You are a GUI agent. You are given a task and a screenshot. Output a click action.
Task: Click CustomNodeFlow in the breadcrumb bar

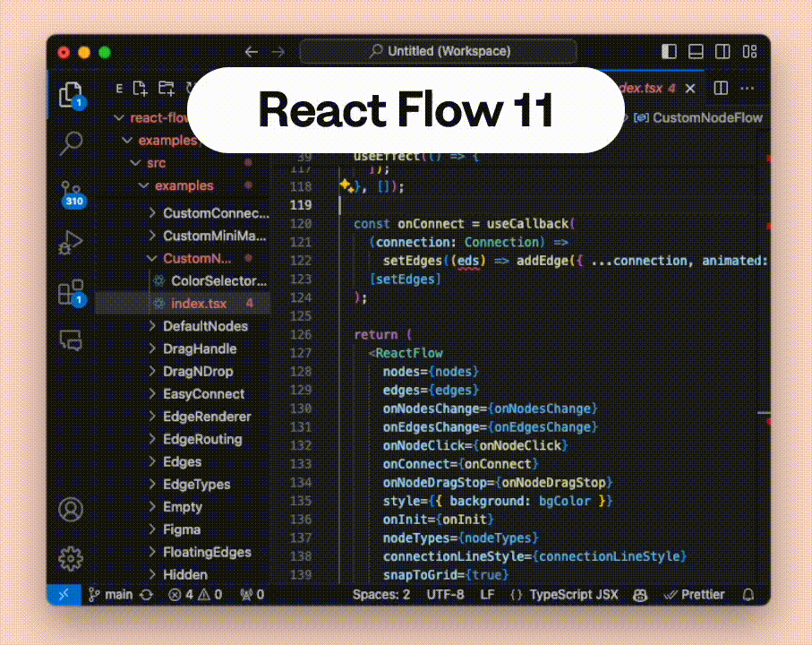(x=705, y=117)
